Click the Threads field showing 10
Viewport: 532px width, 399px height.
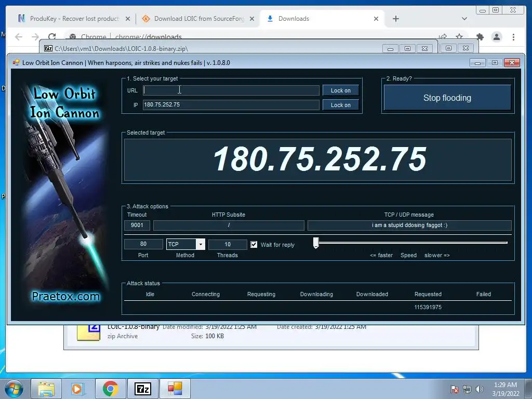228,244
